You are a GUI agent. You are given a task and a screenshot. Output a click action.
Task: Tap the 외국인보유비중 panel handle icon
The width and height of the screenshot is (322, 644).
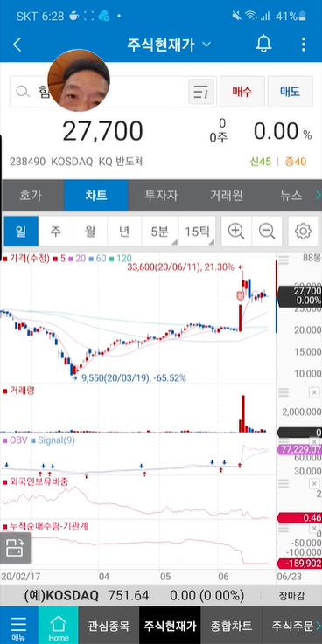click(283, 483)
